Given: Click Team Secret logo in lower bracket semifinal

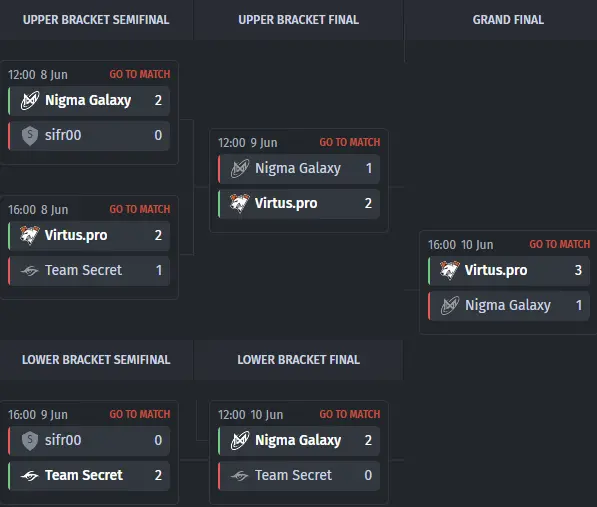Looking at the screenshot, I should pyautogui.click(x=30, y=475).
